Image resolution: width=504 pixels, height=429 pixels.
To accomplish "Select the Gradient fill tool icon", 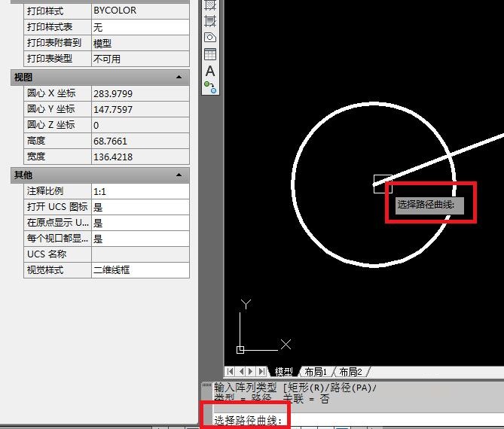I will [210, 21].
